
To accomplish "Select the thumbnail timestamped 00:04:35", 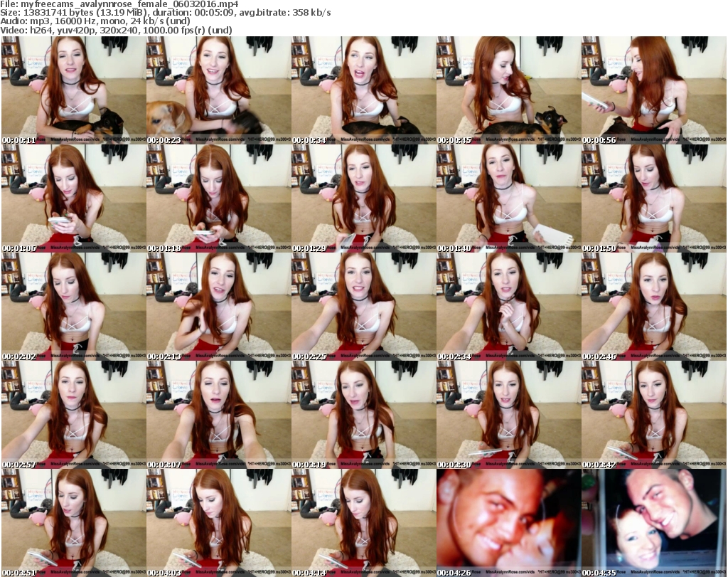I will click(x=654, y=523).
